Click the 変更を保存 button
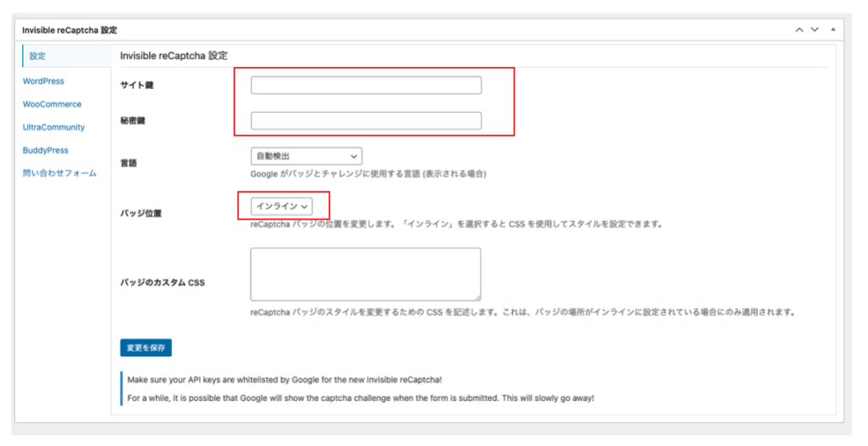Viewport: 868px width, 446px height. coord(146,348)
